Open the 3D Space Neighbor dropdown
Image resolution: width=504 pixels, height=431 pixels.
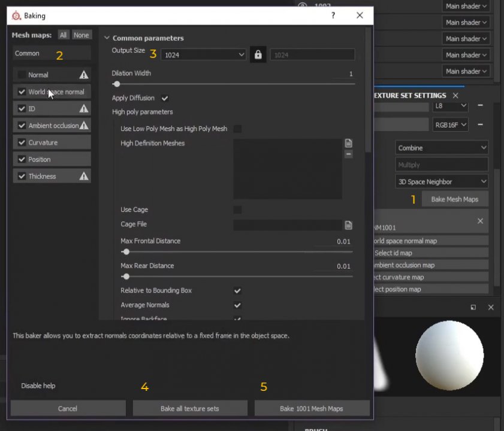441,181
